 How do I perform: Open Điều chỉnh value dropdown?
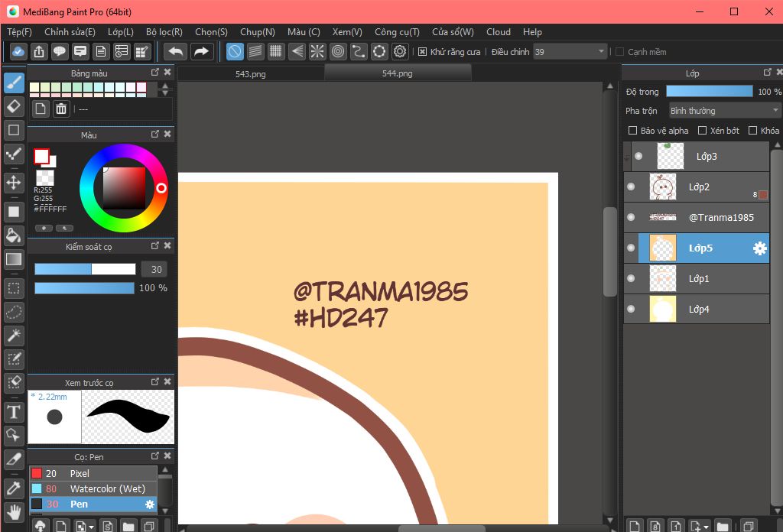[570, 52]
